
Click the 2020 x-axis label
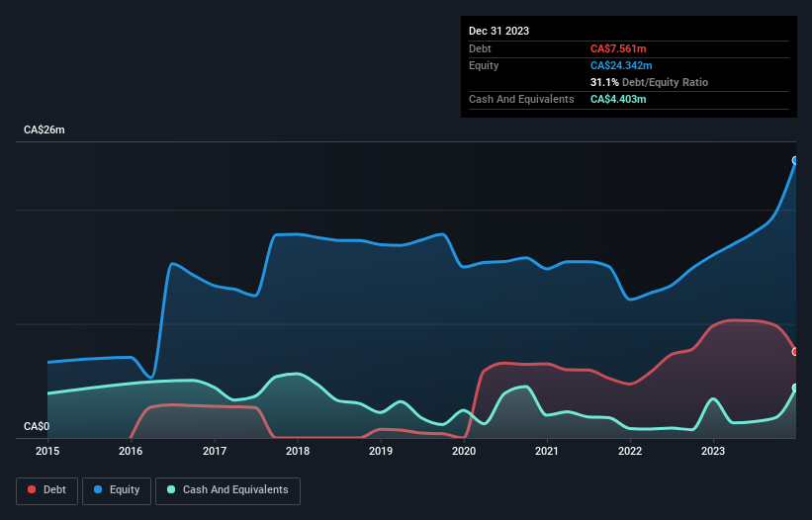pos(464,451)
